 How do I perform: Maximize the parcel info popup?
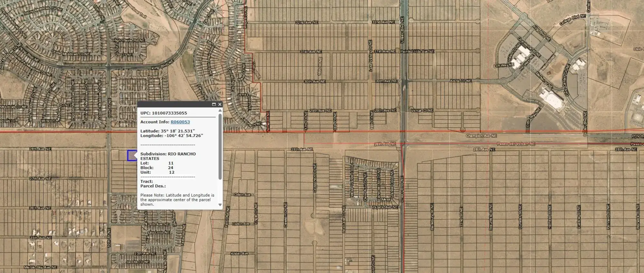(214, 104)
